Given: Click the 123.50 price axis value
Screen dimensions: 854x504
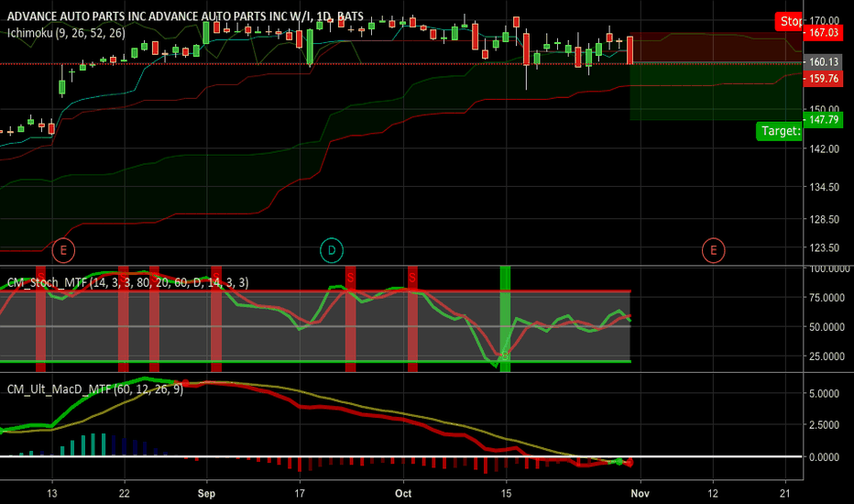Looking at the screenshot, I should pos(824,247).
